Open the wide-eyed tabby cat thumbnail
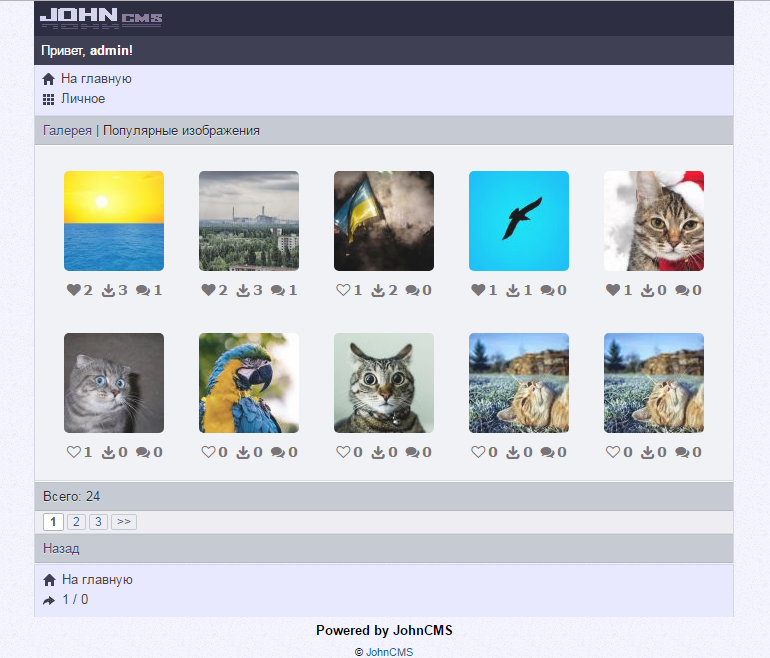The height and width of the screenshot is (658, 770). 384,383
